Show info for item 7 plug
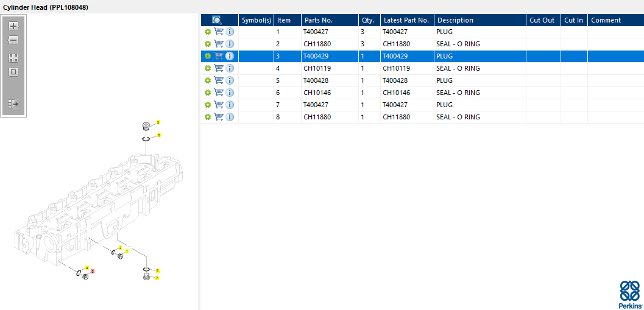 tap(230, 105)
